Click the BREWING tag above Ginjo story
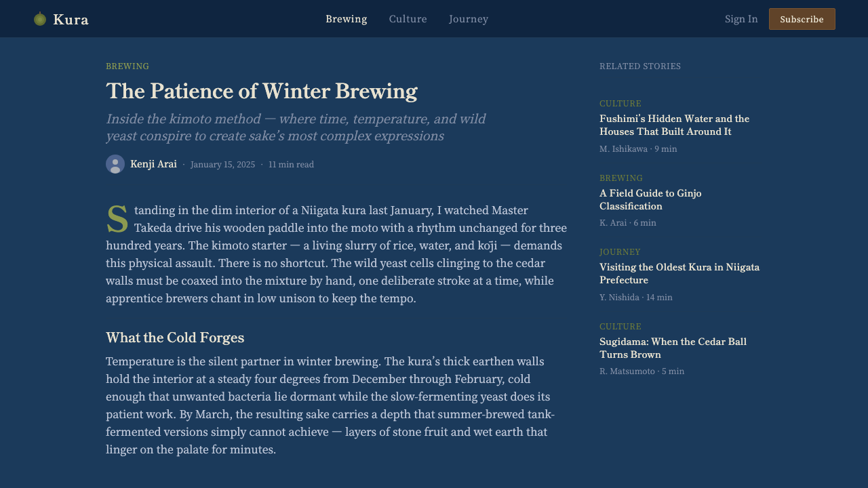The width and height of the screenshot is (868, 488). click(x=621, y=178)
